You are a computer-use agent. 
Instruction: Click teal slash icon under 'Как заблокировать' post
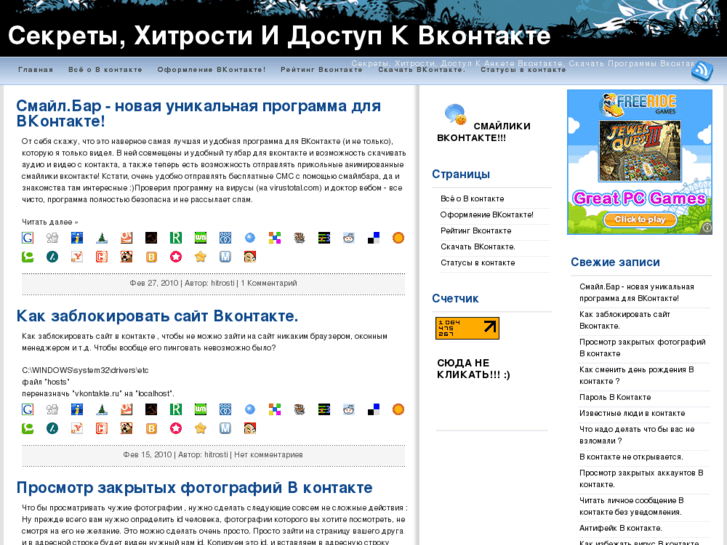(x=52, y=428)
